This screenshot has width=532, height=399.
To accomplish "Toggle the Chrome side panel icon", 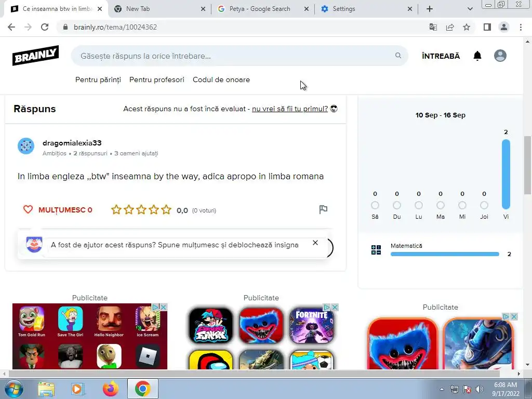I will pyautogui.click(x=487, y=27).
